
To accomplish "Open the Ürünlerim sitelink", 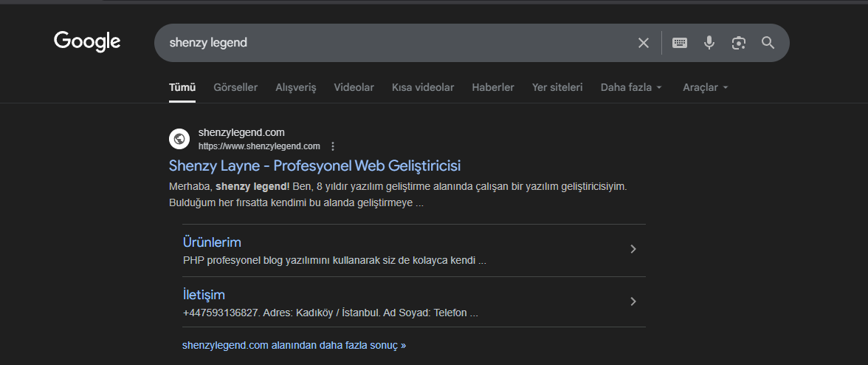I will pyautogui.click(x=212, y=242).
